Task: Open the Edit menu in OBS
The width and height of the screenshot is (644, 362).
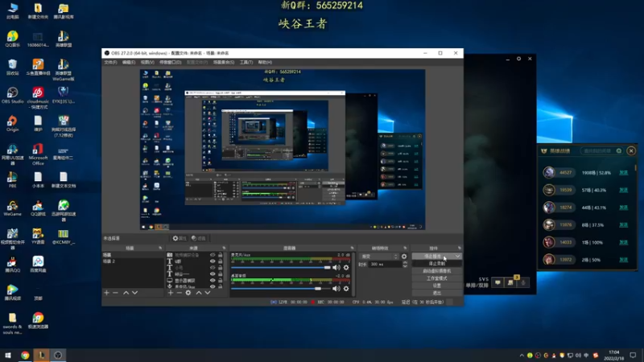Action: (x=129, y=63)
